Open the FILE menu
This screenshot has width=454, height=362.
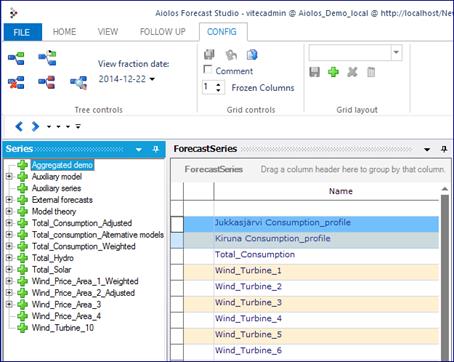[22, 32]
